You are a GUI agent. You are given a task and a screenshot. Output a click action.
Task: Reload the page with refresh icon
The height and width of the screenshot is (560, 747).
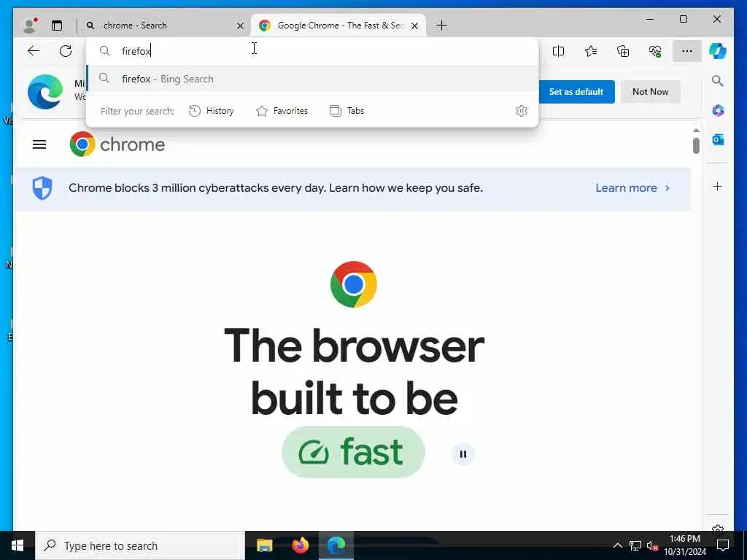(66, 51)
